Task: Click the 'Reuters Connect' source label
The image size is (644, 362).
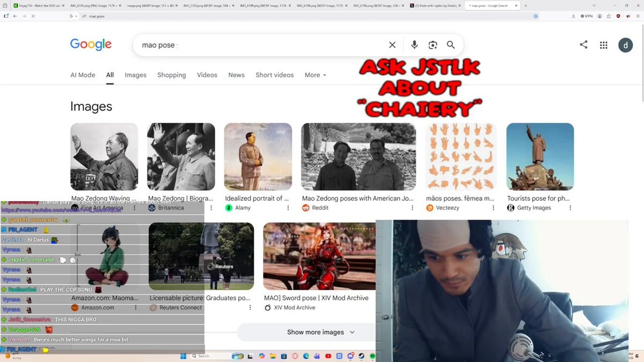Action: (181, 308)
